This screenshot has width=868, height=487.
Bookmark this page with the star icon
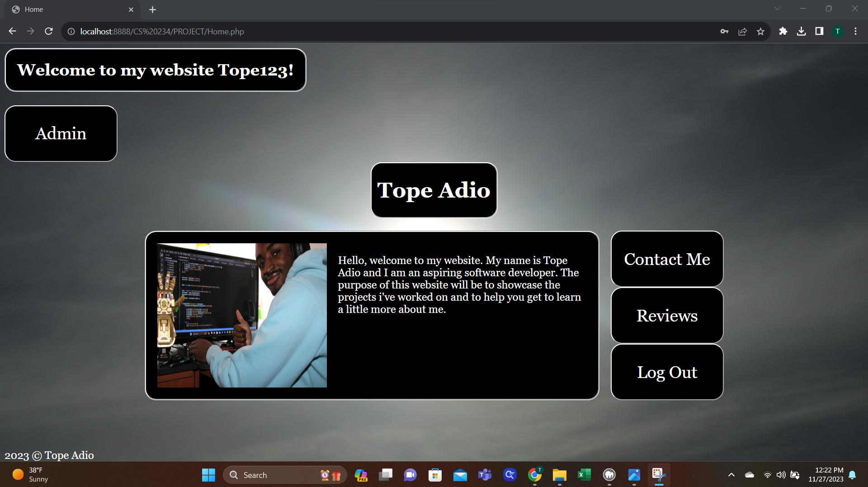tap(760, 31)
